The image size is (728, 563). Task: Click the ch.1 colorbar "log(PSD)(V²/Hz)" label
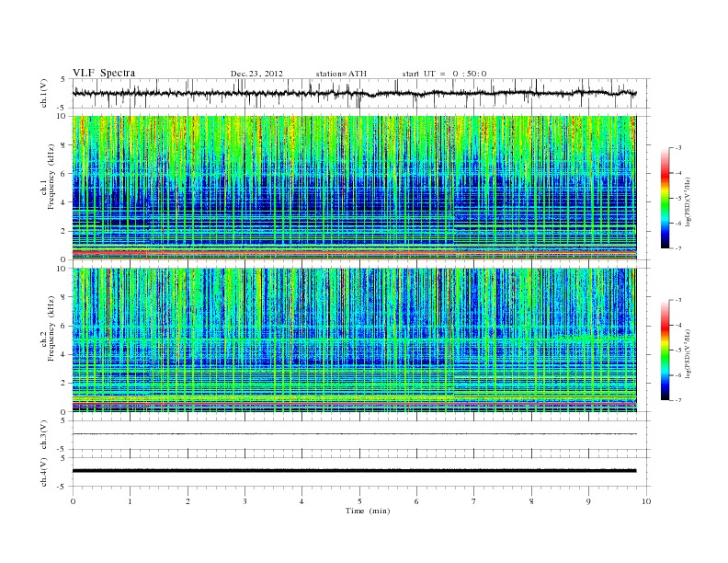coord(688,202)
